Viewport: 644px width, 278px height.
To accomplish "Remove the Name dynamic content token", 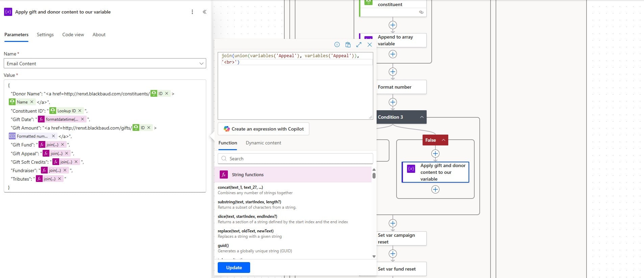I will (32, 102).
